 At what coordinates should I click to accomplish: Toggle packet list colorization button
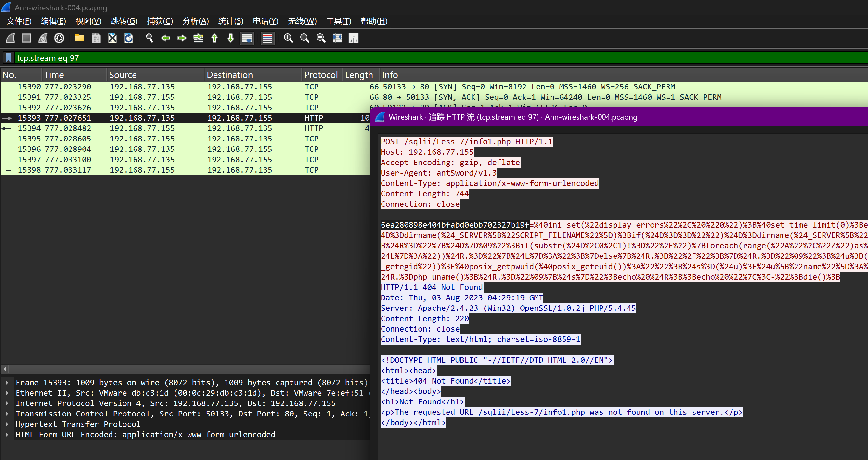(267, 38)
